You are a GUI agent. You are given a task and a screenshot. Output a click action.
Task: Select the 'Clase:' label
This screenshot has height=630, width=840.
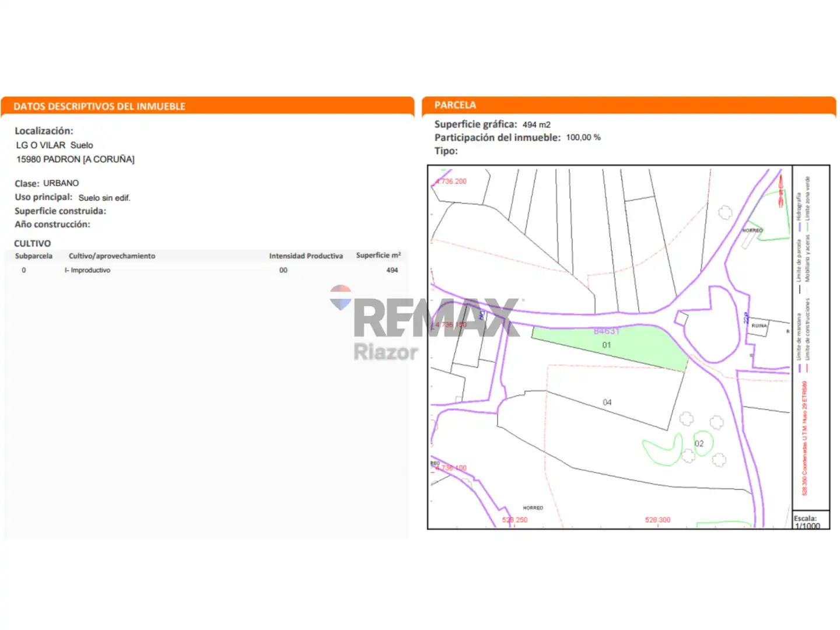(x=27, y=183)
